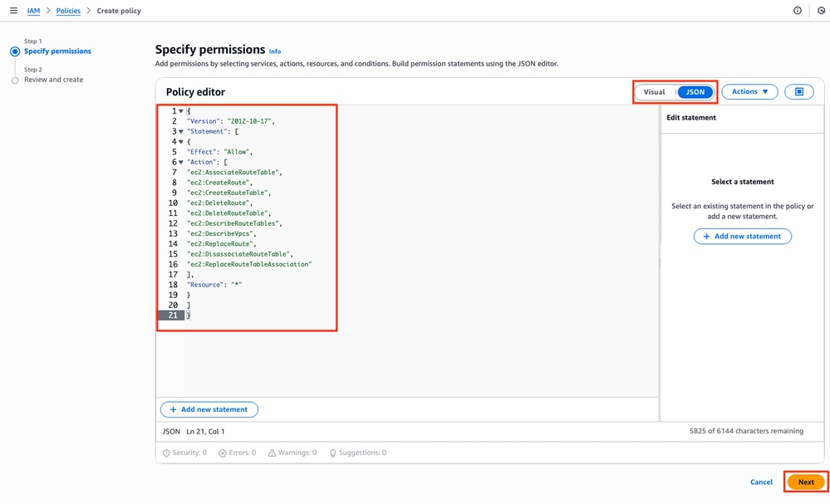
Task: Click the "ec2:CreateRouteTable" line
Action: (x=228, y=193)
